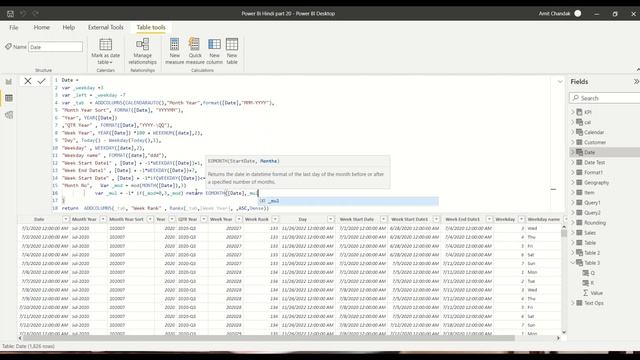Click the Redo arrow in title bar
Viewport: 640px width, 360px height.
click(x=36, y=13)
